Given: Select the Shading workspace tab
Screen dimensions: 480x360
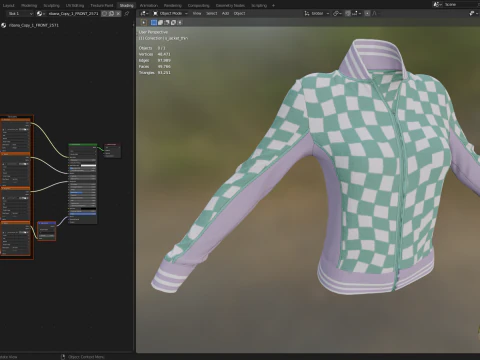Looking at the screenshot, I should pos(126,5).
